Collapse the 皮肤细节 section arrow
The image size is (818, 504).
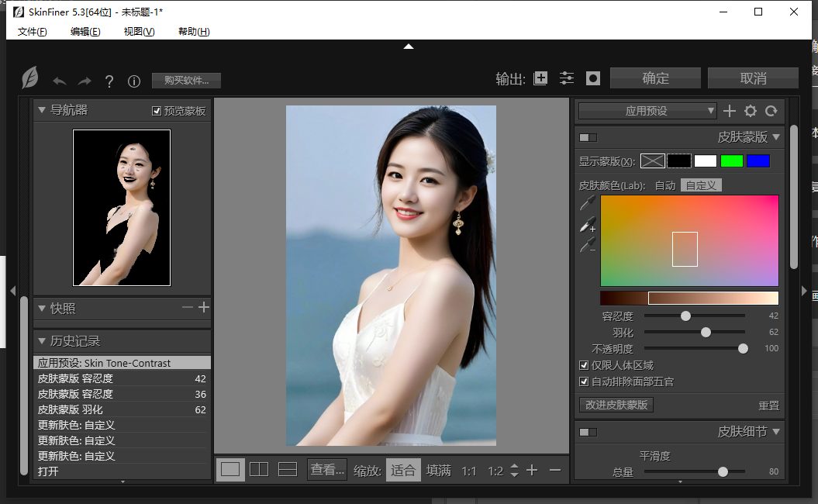point(776,431)
